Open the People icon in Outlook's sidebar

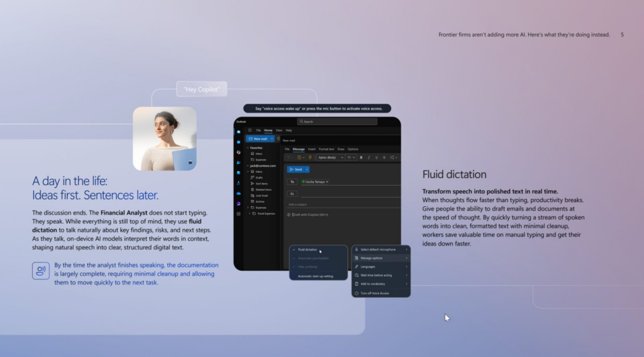(238, 162)
